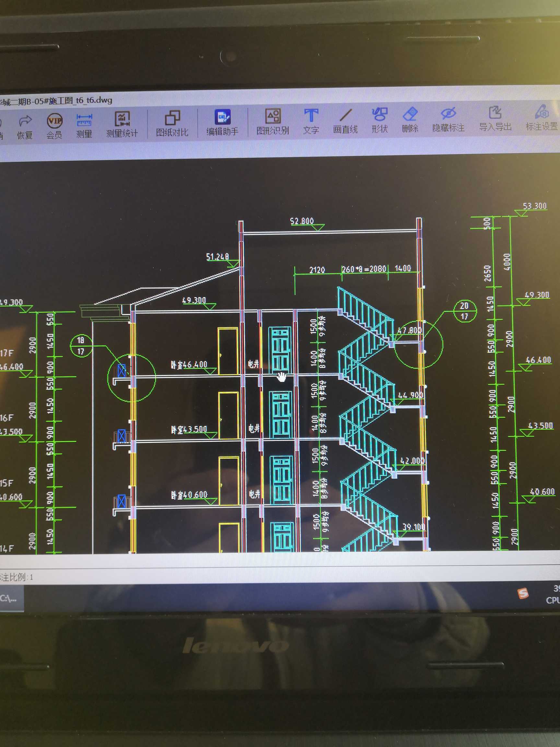The height and width of the screenshot is (747, 560).
Task: Click the detail callout bubble 20/17
Action: (x=465, y=311)
